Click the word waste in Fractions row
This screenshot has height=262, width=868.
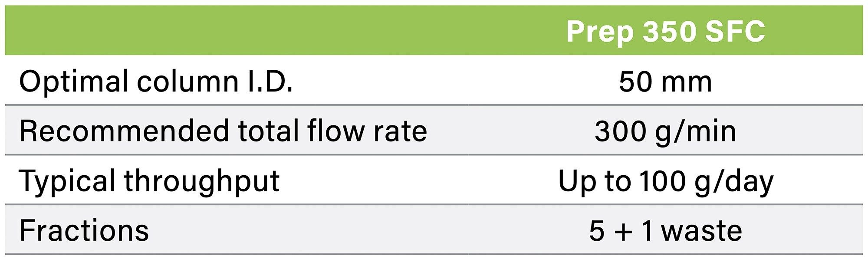pyautogui.click(x=702, y=232)
